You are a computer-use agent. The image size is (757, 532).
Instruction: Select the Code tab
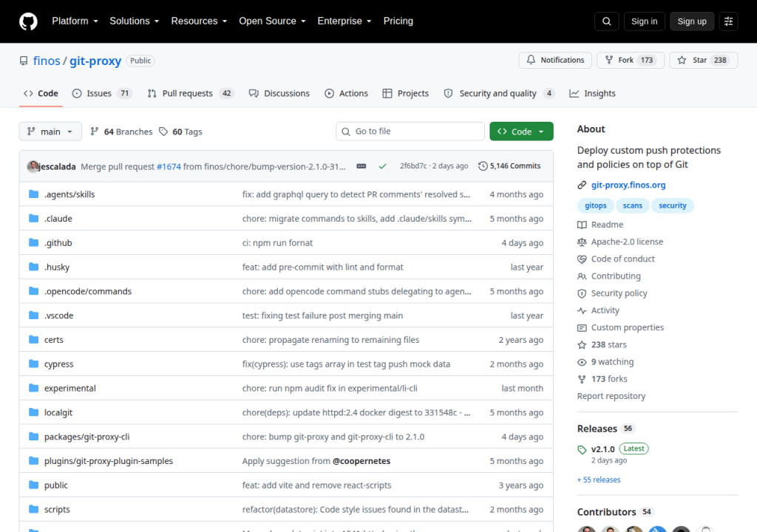coord(41,93)
